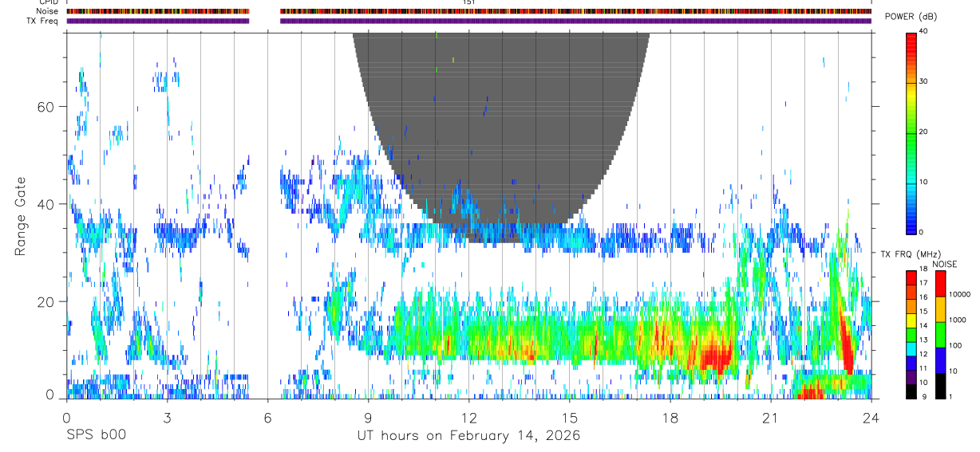The width and height of the screenshot is (980, 452).
Task: Click "UT hours on February 14, 2026" label
Action: (468, 435)
